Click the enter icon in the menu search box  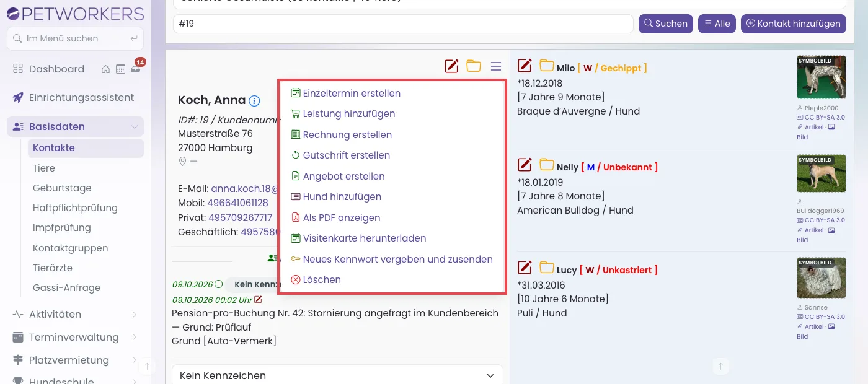pyautogui.click(x=134, y=38)
